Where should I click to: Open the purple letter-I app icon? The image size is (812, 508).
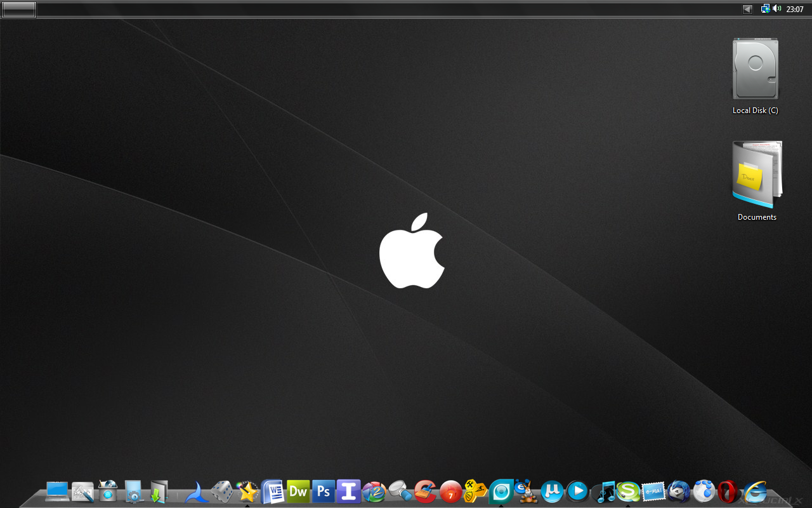[x=349, y=491]
